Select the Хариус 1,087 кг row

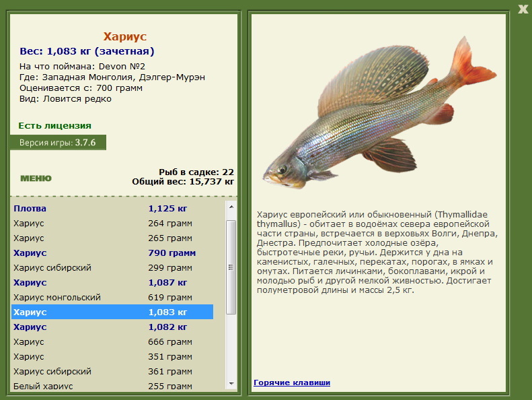[x=112, y=282]
